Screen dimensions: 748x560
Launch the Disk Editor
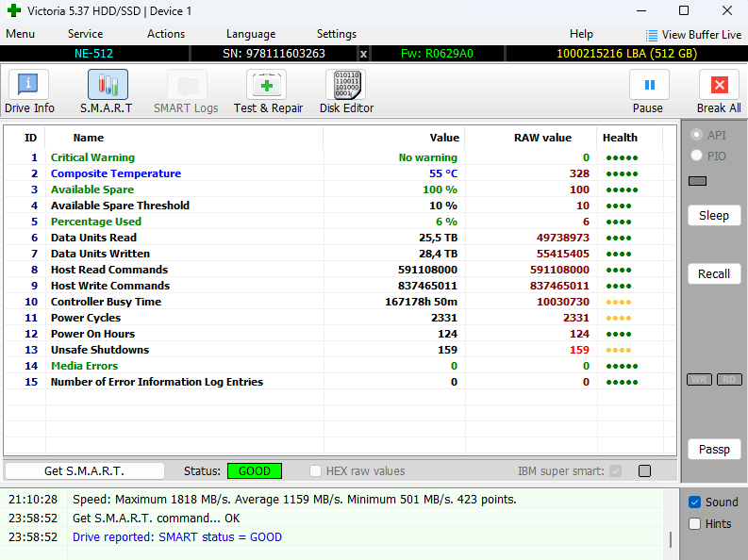pos(346,85)
